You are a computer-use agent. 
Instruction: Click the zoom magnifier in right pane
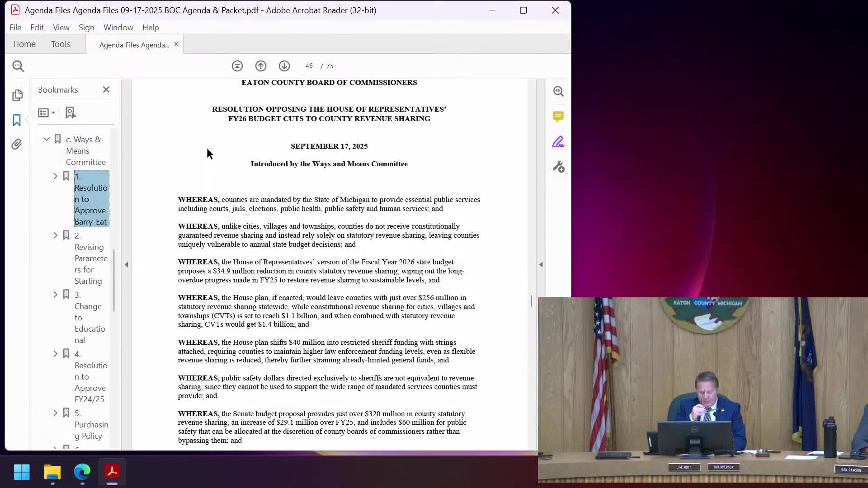point(558,91)
